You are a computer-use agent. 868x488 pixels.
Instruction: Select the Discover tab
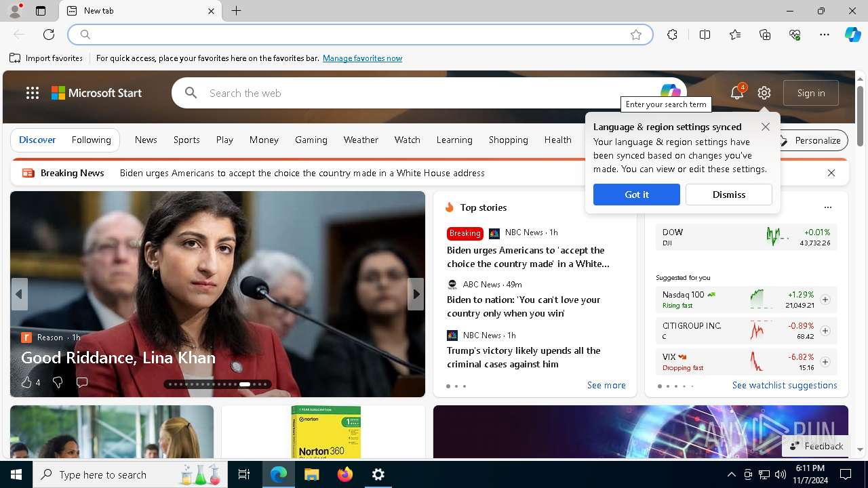pyautogui.click(x=37, y=140)
